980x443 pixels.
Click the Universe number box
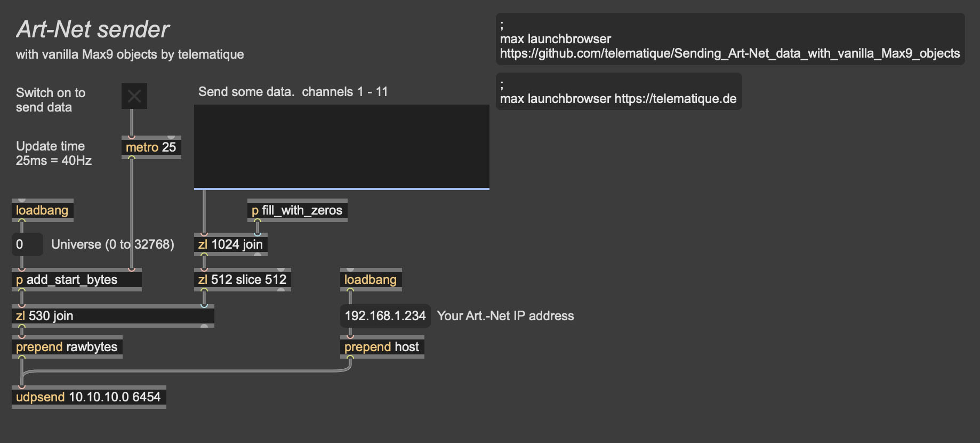point(27,244)
